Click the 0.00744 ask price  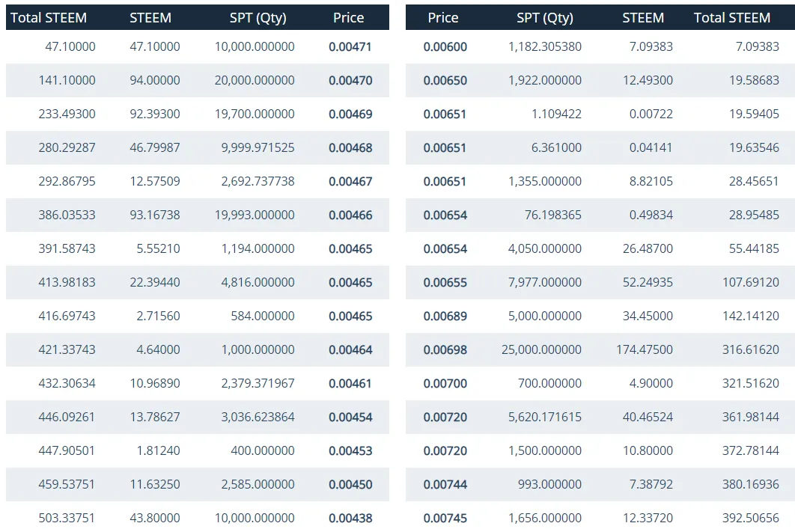445,484
